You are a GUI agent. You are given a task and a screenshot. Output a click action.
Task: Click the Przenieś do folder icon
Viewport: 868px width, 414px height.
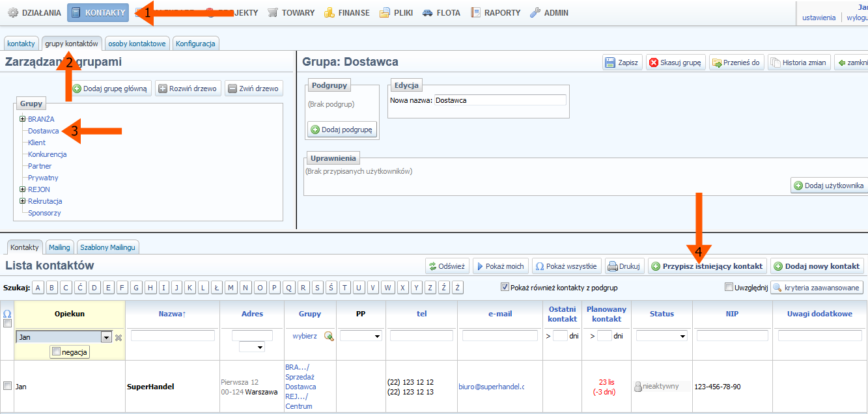click(x=717, y=63)
